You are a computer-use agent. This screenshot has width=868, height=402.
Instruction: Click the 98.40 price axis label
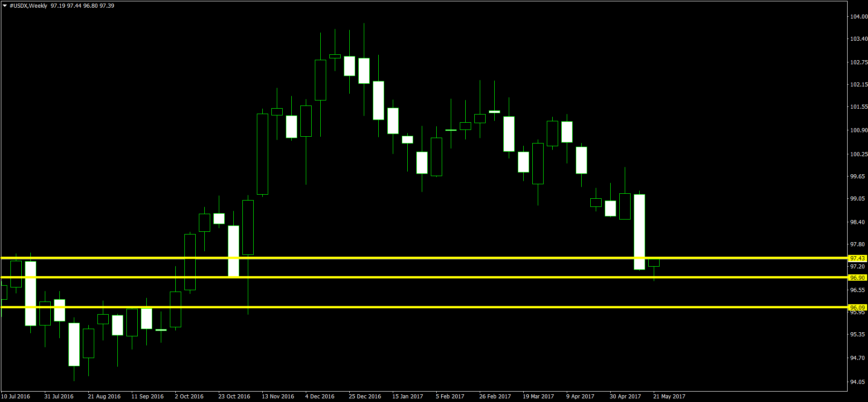click(x=857, y=222)
